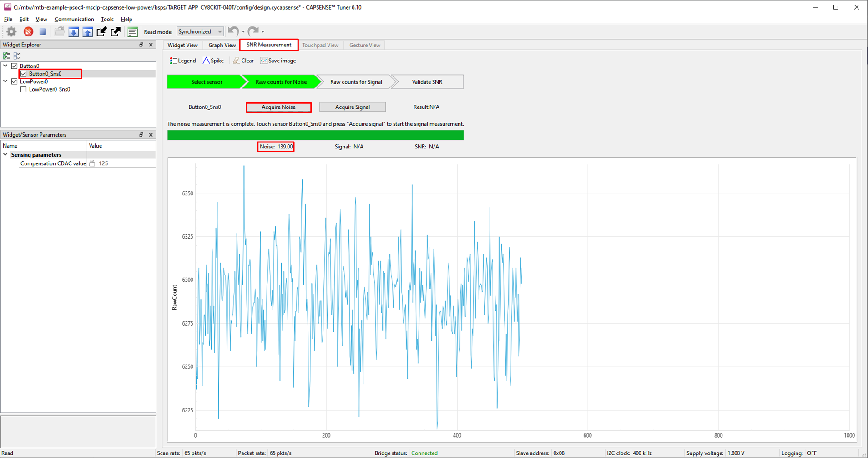Click the red disconnect icon
868x458 pixels.
[x=28, y=31]
